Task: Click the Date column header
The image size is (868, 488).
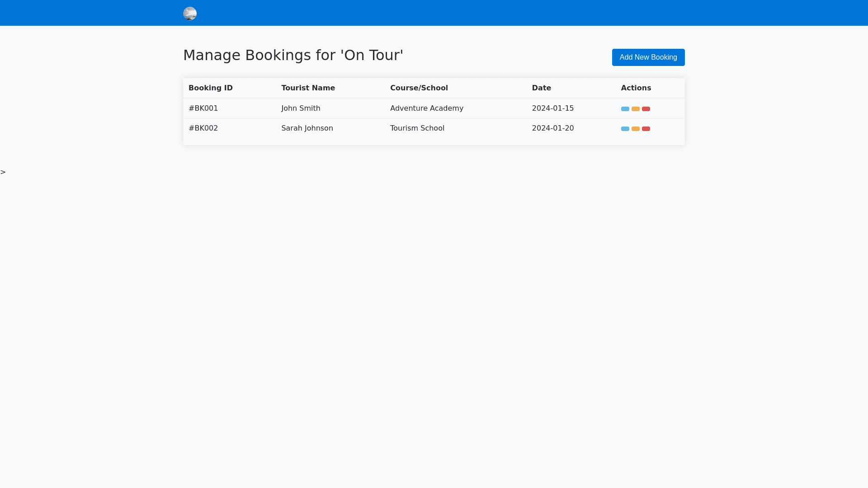Action: pos(541,88)
